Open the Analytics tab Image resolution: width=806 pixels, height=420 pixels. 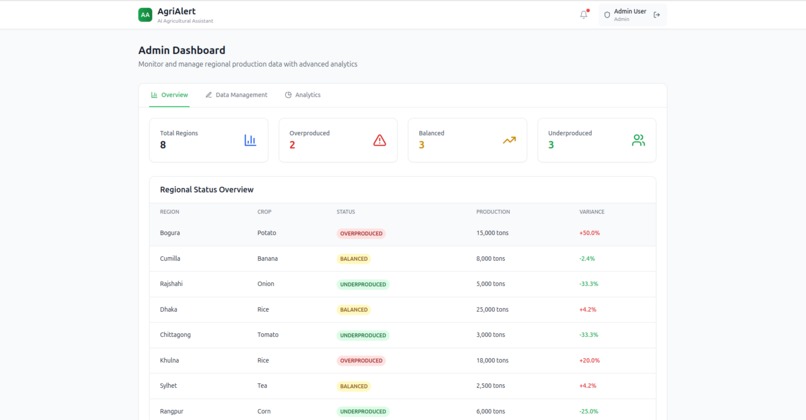pyautogui.click(x=303, y=95)
